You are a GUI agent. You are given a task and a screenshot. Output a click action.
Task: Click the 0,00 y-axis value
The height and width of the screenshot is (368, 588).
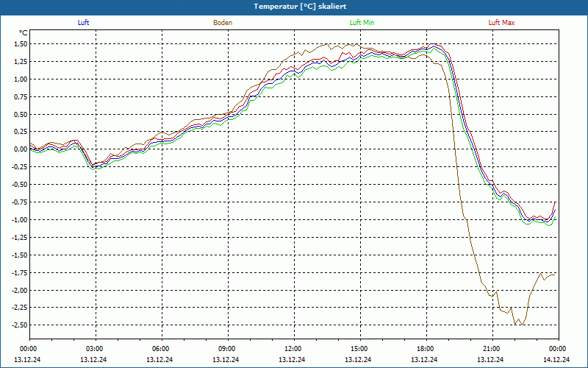21,149
